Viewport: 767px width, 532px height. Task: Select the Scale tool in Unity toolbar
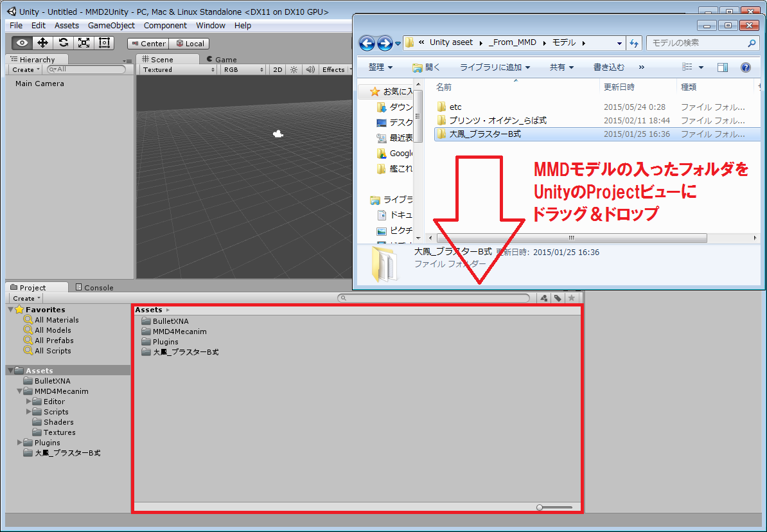click(x=84, y=43)
